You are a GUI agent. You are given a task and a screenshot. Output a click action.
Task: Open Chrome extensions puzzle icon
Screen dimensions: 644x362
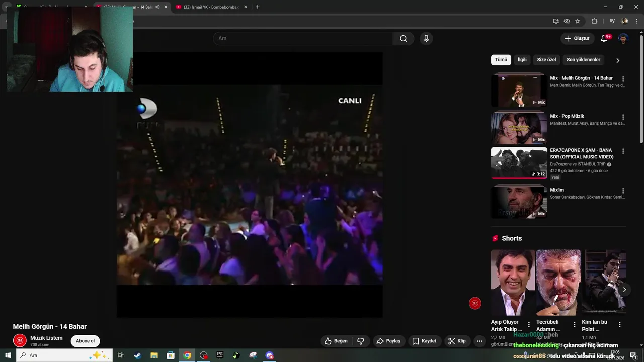tap(594, 21)
